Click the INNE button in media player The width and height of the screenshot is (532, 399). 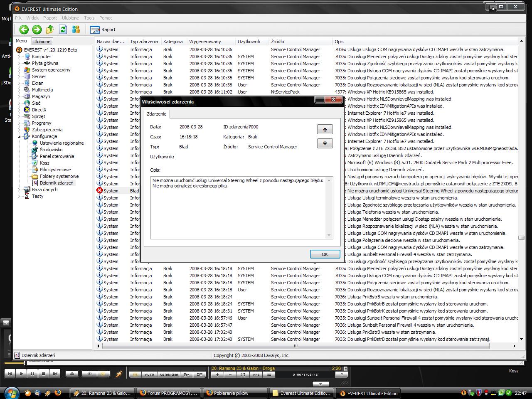256,374
